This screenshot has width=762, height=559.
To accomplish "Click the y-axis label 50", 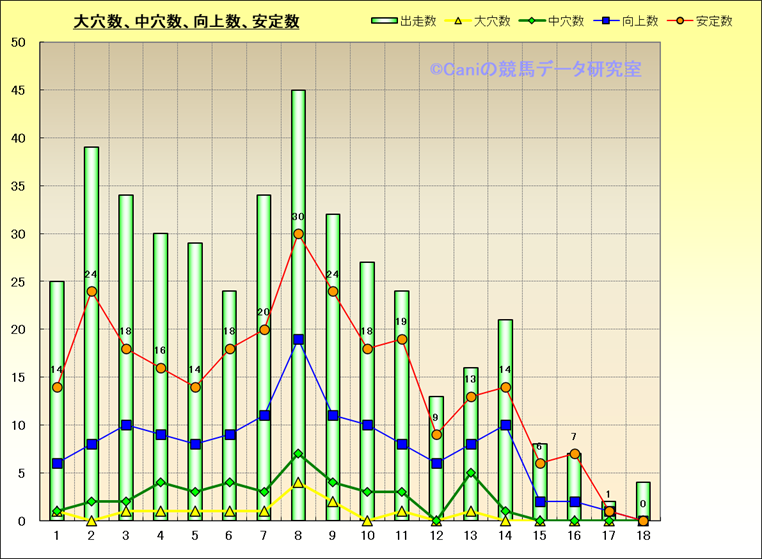I will point(19,43).
